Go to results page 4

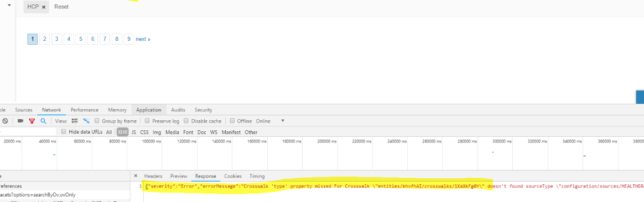[69, 39]
